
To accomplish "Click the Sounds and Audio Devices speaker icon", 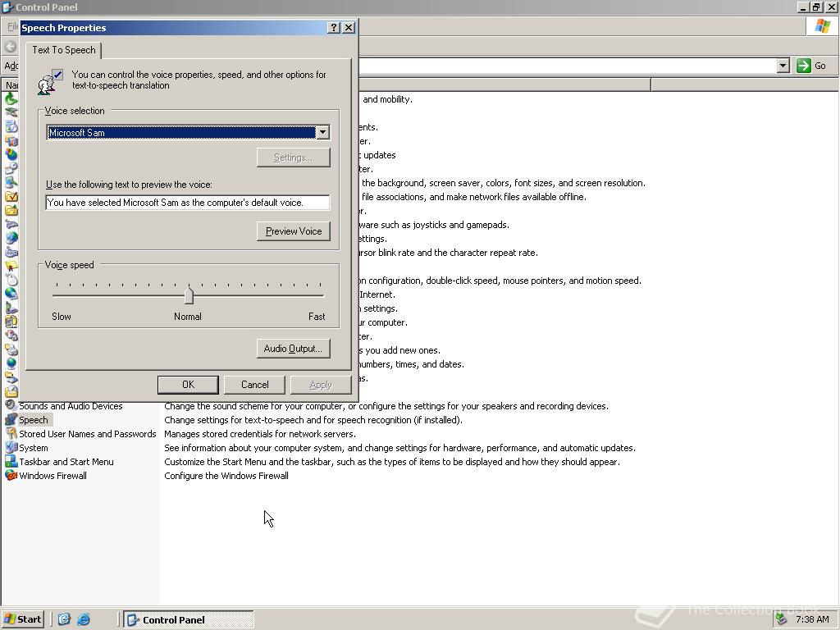I will tap(11, 405).
